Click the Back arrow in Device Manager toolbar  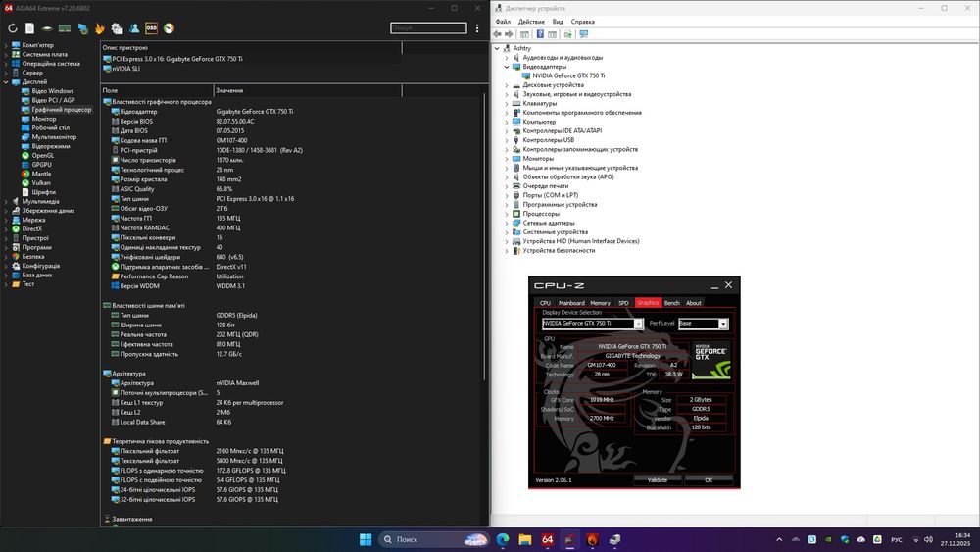click(498, 34)
